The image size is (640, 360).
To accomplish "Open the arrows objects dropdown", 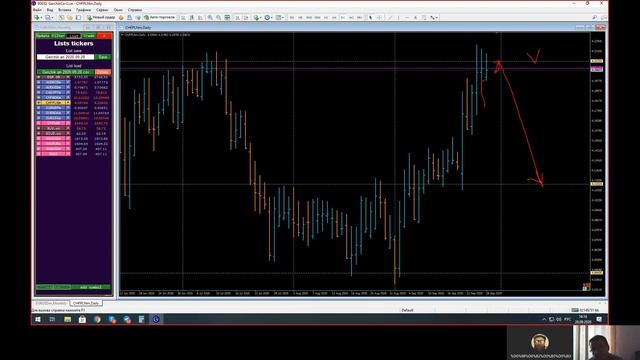I will pyautogui.click(x=433, y=18).
